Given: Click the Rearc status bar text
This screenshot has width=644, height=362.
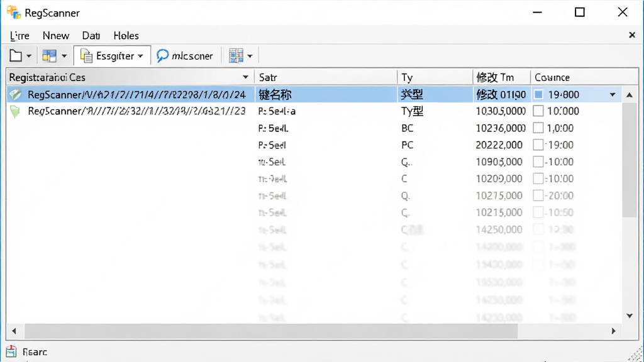Looking at the screenshot, I should click(x=35, y=352).
